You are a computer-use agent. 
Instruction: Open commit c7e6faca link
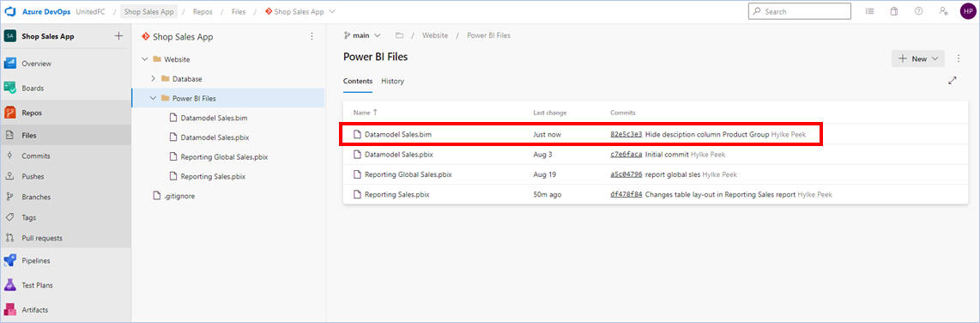coord(626,155)
